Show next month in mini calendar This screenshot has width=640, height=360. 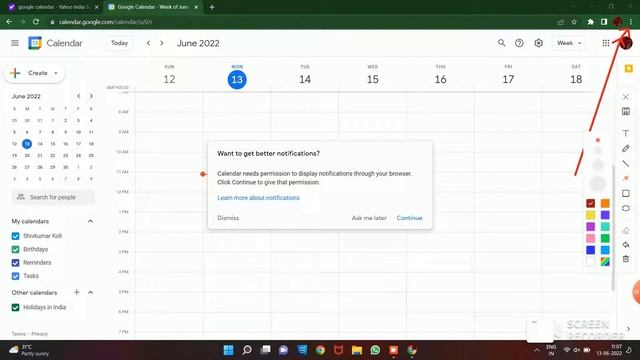(91, 96)
